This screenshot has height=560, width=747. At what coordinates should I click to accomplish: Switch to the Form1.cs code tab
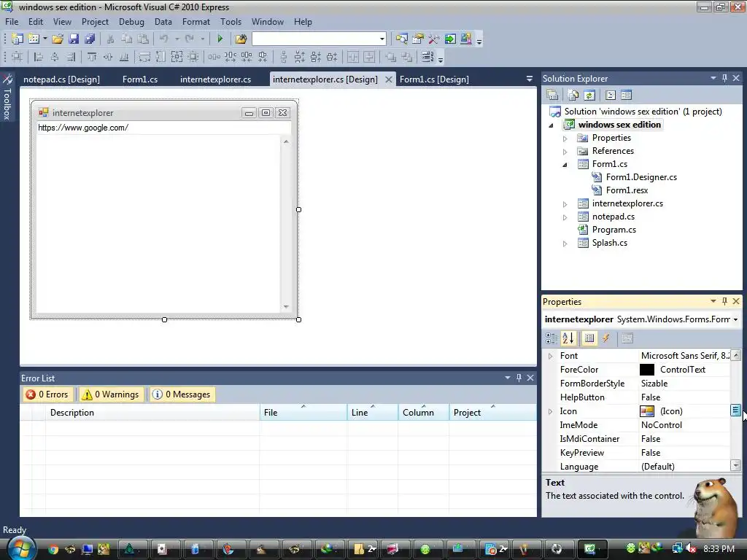(x=140, y=79)
